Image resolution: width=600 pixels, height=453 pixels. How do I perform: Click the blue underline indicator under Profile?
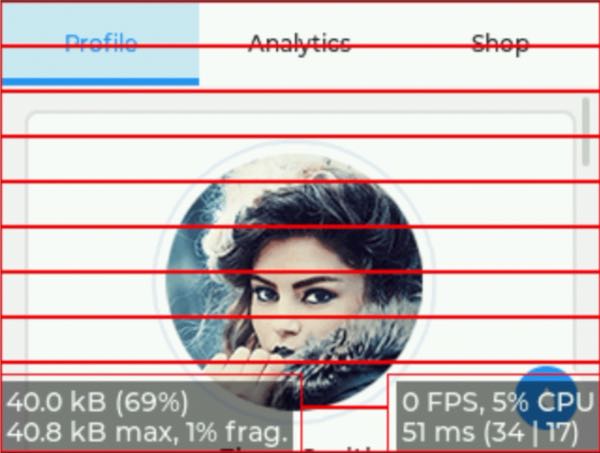point(101,81)
